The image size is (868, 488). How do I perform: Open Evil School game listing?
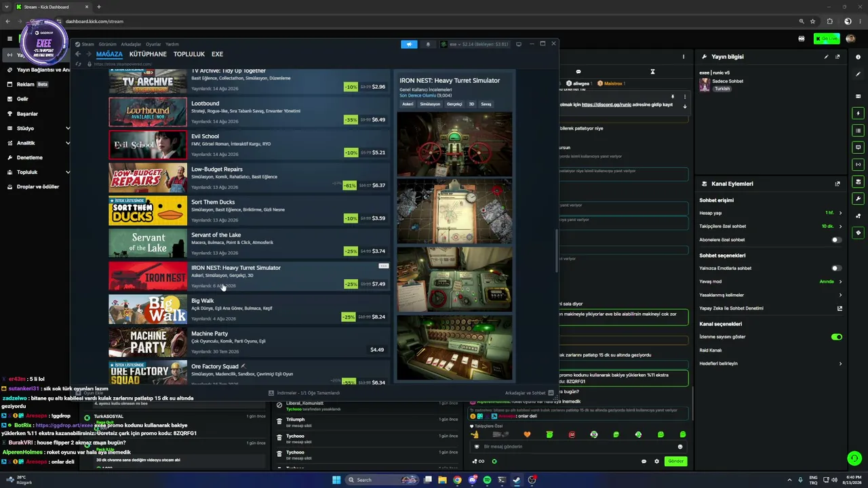[248, 145]
